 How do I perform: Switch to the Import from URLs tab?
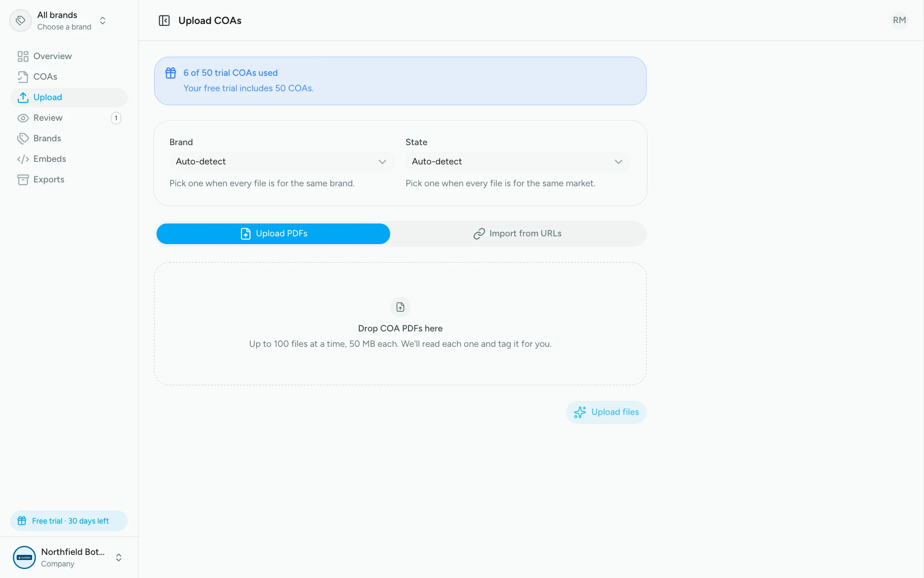click(517, 234)
